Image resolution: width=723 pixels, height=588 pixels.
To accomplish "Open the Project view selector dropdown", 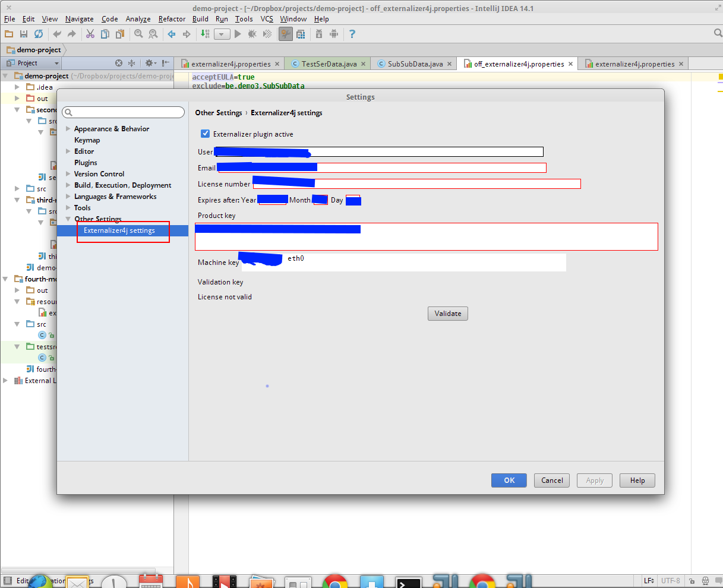I will click(32, 63).
